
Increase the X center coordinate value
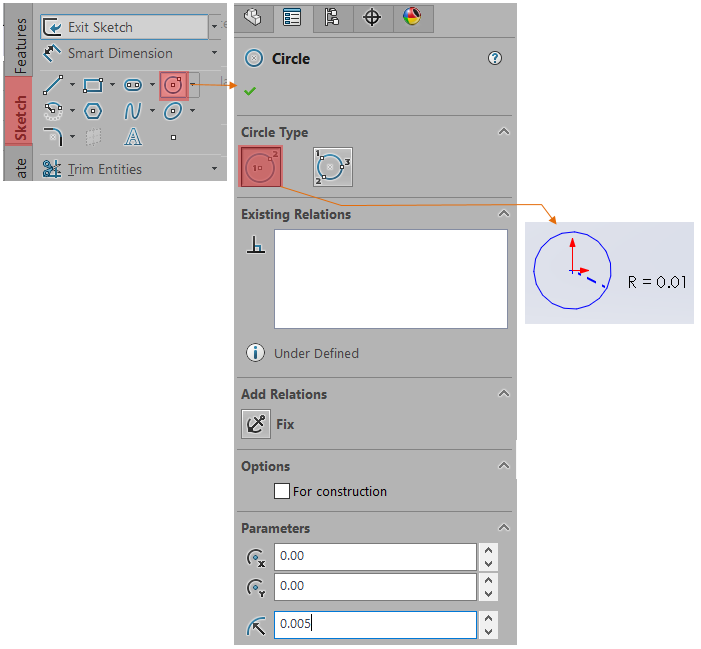(488, 550)
